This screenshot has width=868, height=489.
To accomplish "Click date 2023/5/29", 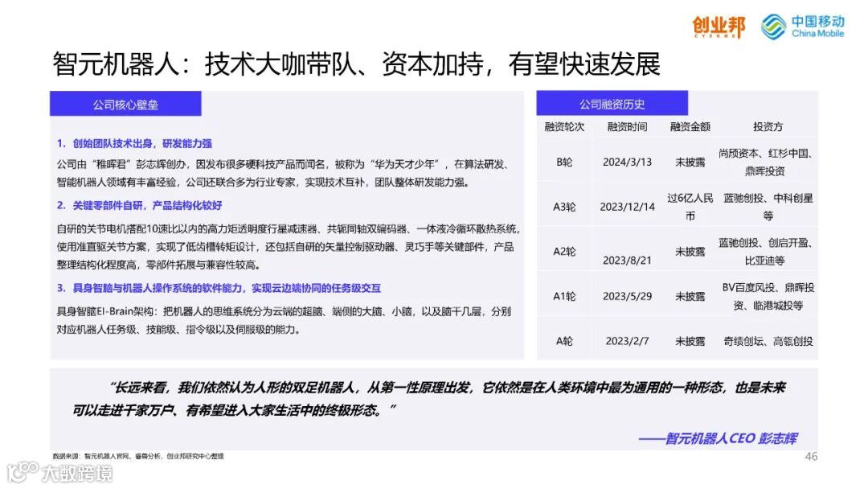I will 627,297.
